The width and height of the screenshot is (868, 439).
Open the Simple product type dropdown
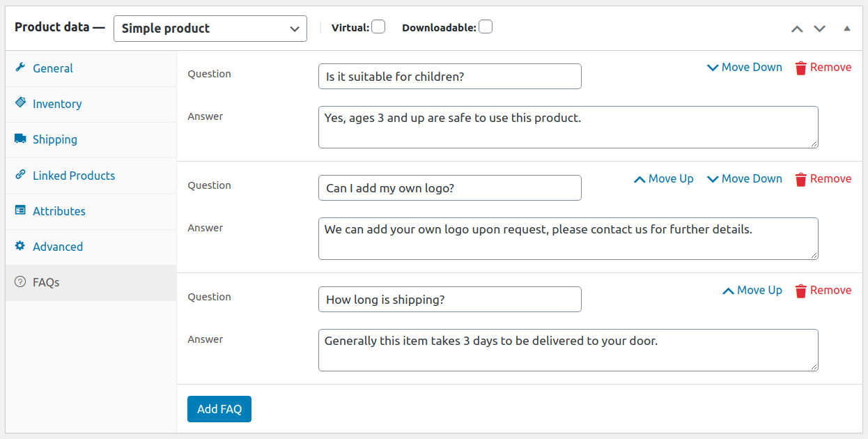[210, 29]
